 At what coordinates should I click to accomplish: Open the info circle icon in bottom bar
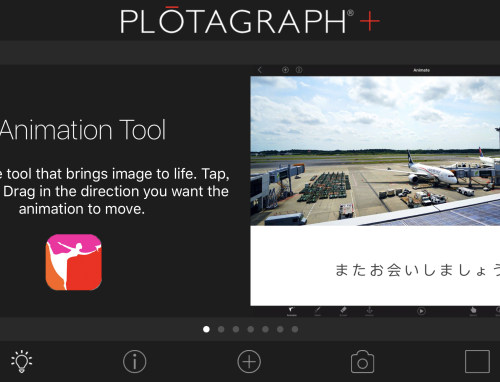pyautogui.click(x=135, y=361)
